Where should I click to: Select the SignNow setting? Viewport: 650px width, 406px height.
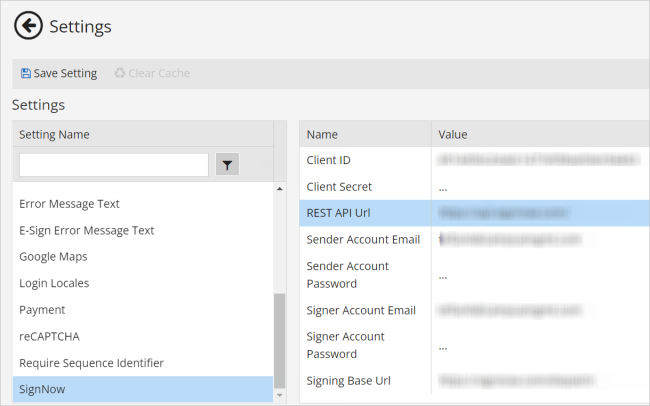coord(44,389)
